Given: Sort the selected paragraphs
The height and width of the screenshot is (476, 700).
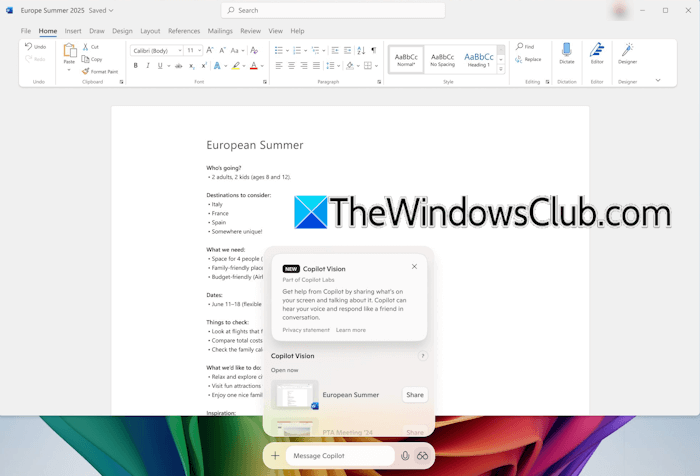Looking at the screenshot, I should [x=361, y=50].
